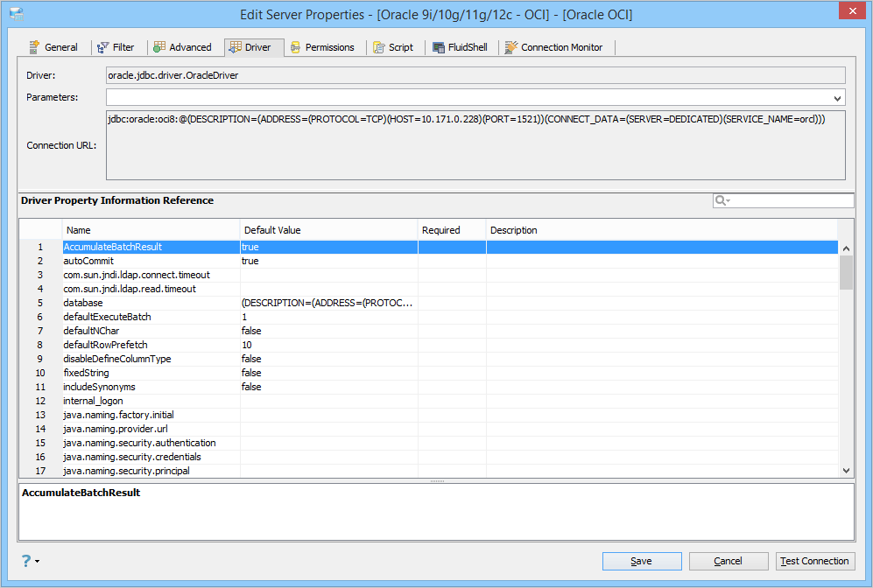
Task: Open the dropdown arrow next to help icon
Action: click(x=38, y=561)
